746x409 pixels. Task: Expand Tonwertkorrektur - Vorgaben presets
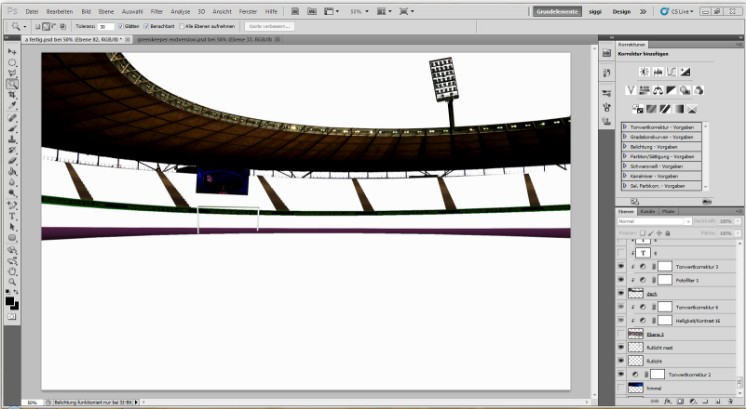[625, 127]
